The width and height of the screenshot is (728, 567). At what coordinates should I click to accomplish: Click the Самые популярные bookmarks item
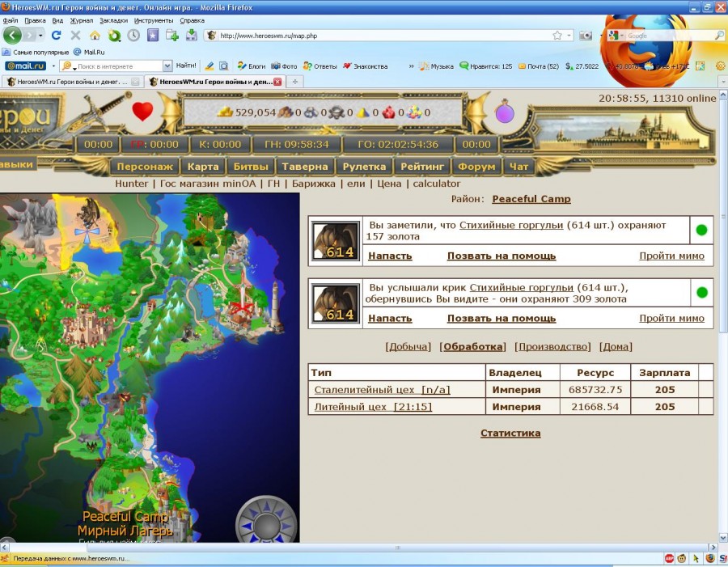tap(36, 52)
